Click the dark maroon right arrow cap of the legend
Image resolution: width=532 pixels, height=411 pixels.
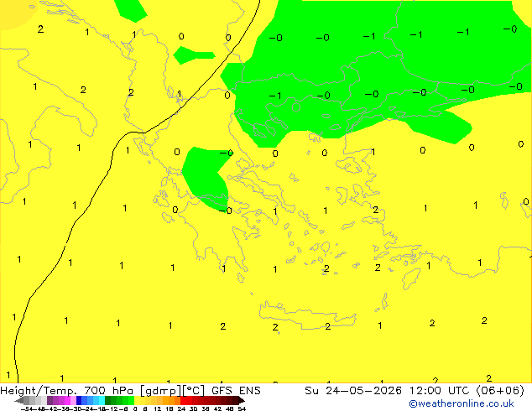tap(242, 400)
